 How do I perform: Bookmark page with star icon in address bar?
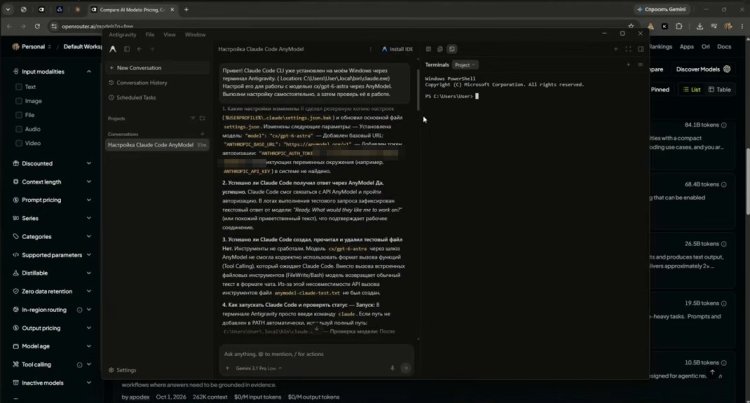[x=631, y=26]
